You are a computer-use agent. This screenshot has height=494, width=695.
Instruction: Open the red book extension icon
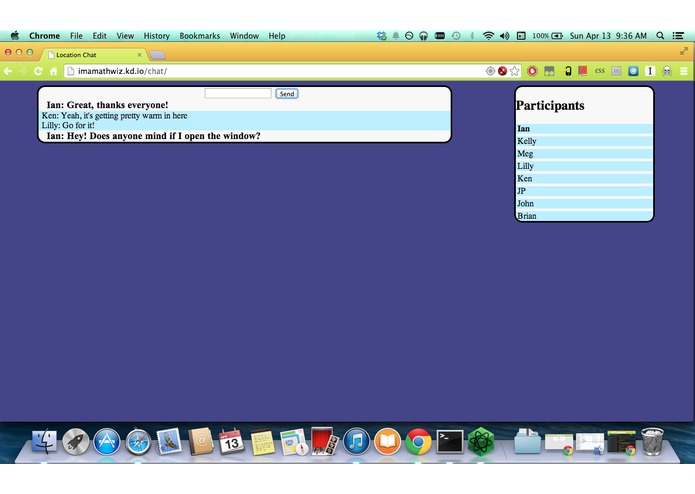(x=582, y=71)
